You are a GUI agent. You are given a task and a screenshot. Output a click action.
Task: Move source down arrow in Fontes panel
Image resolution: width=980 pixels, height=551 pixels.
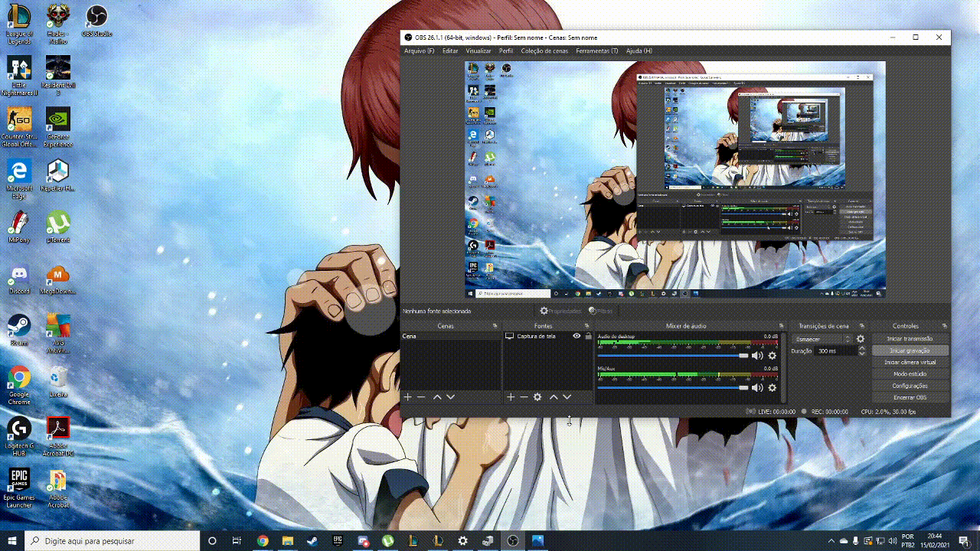[567, 397]
